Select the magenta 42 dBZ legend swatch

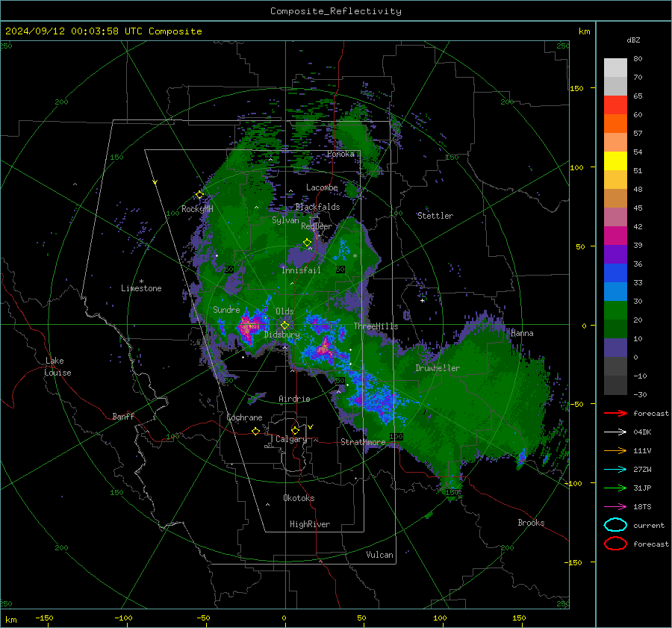tap(615, 236)
